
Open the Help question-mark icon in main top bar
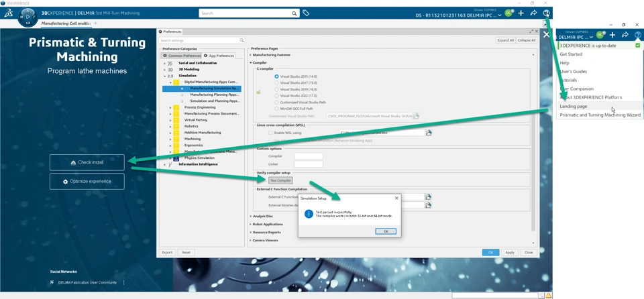546,13
